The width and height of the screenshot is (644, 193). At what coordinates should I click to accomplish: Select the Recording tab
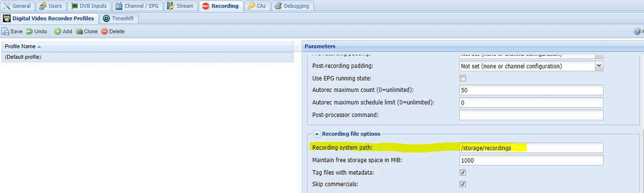click(220, 6)
